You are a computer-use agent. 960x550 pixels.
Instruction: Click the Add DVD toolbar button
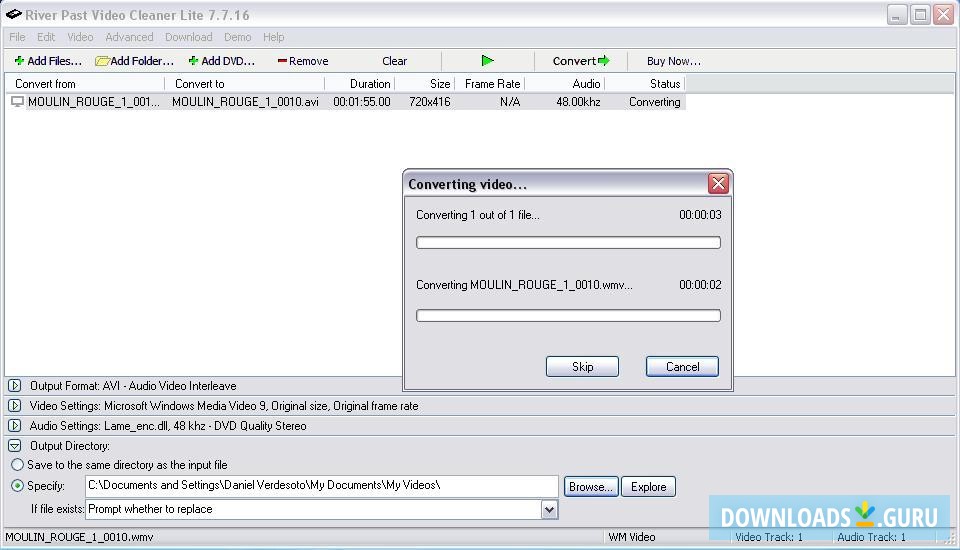pos(222,61)
